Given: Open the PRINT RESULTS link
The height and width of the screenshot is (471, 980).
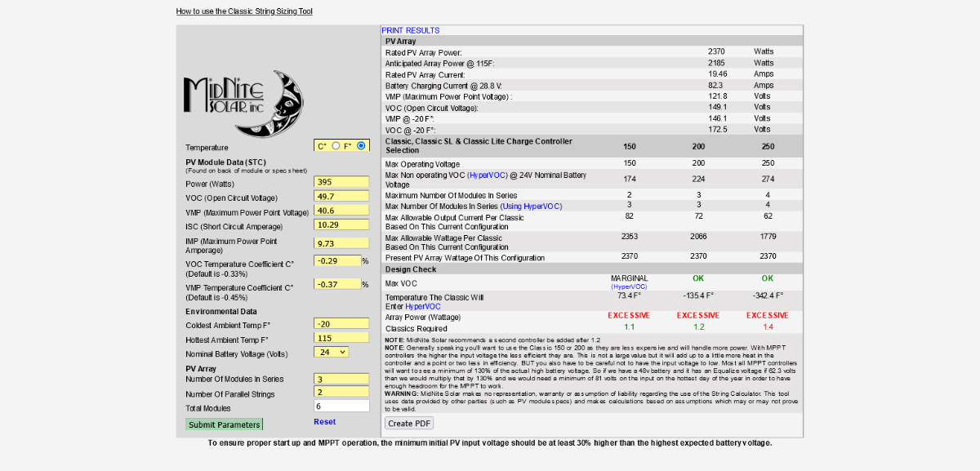Looking at the screenshot, I should point(410,30).
